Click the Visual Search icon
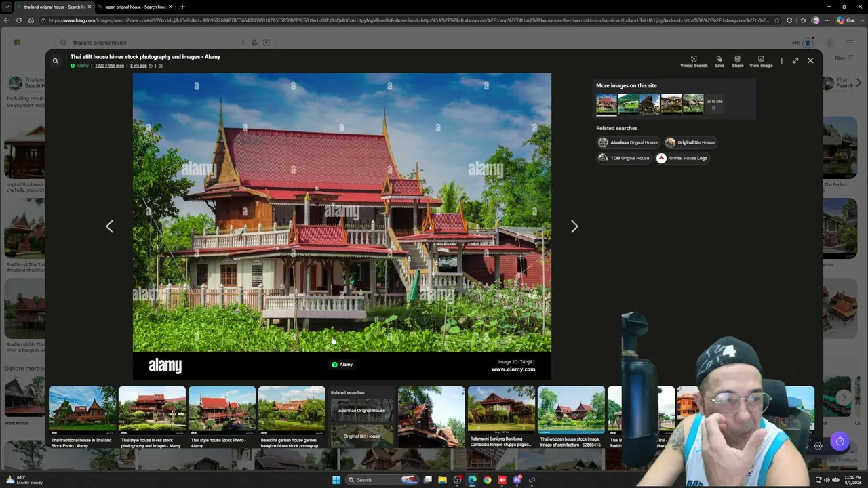868x488 pixels. pos(694,62)
